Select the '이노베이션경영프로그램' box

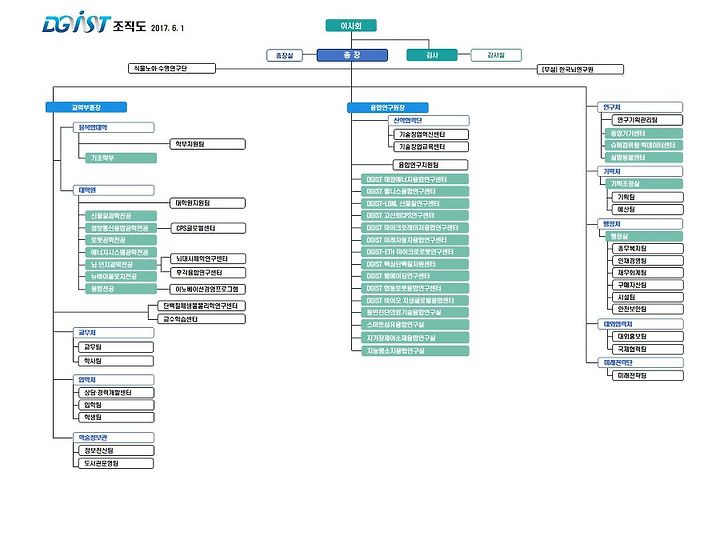[x=208, y=289]
